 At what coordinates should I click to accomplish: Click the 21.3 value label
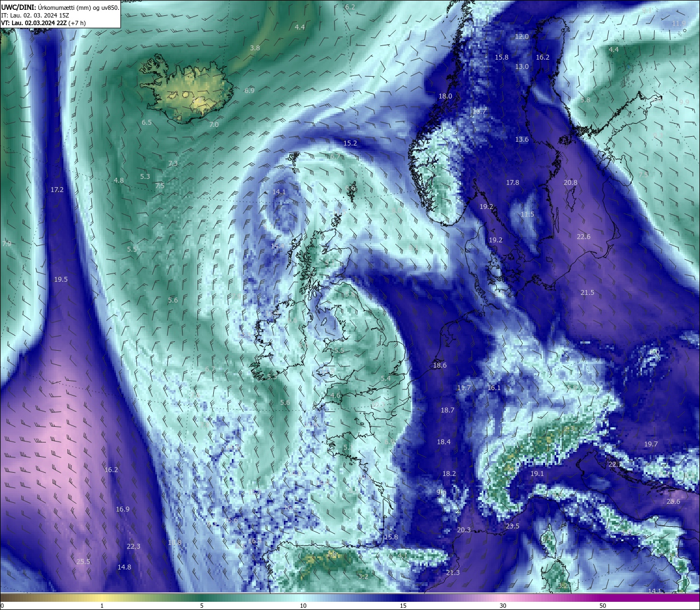click(x=452, y=573)
